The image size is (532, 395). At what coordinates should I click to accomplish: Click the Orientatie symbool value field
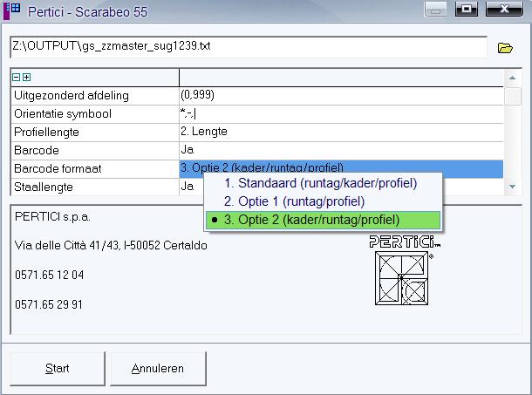341,114
